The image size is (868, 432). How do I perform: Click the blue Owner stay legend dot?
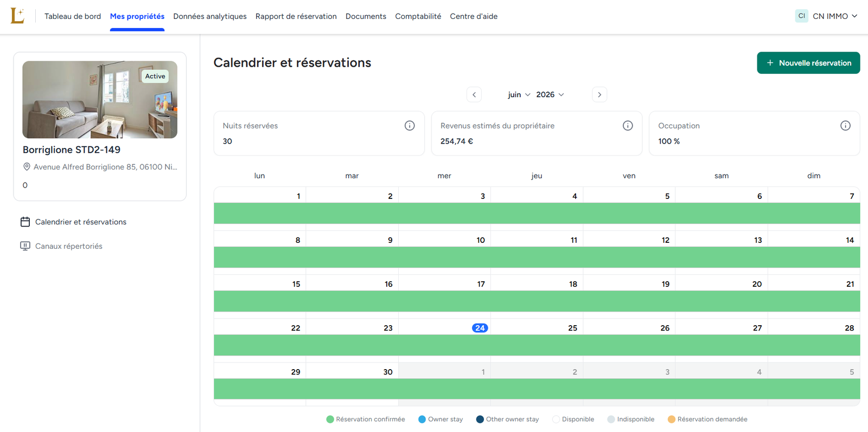[x=422, y=419]
